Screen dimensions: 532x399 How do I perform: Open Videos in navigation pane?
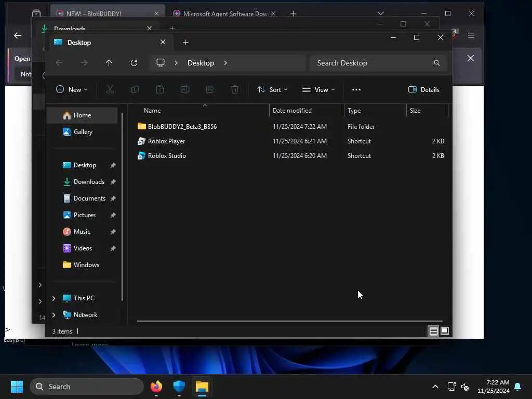[83, 248]
